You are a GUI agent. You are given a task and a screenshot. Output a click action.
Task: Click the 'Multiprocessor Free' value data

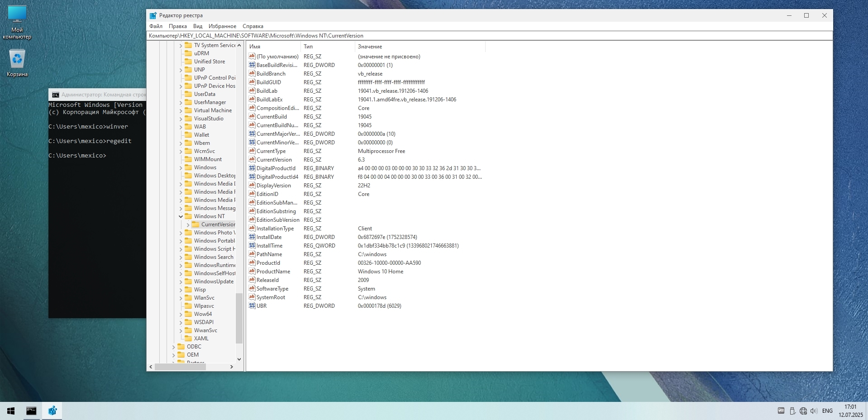(x=382, y=151)
